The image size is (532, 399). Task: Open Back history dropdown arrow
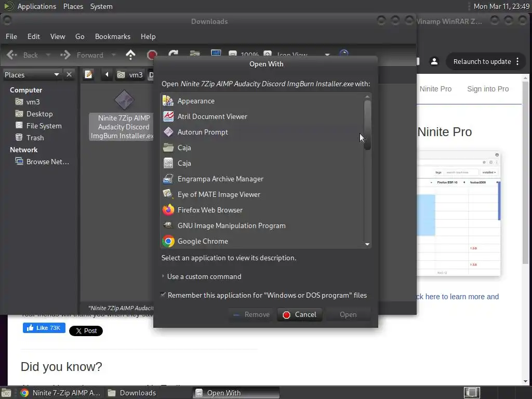tap(48, 55)
